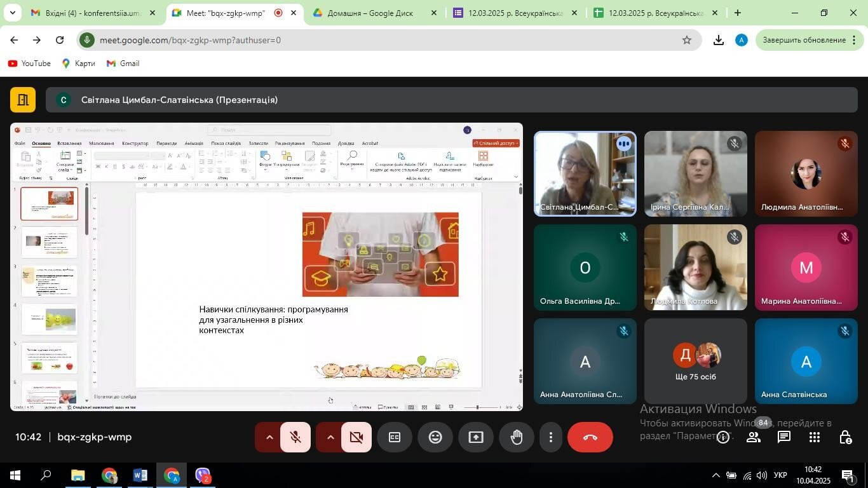Show the participants list icon
Image resolution: width=868 pixels, height=488 pixels.
point(754,437)
